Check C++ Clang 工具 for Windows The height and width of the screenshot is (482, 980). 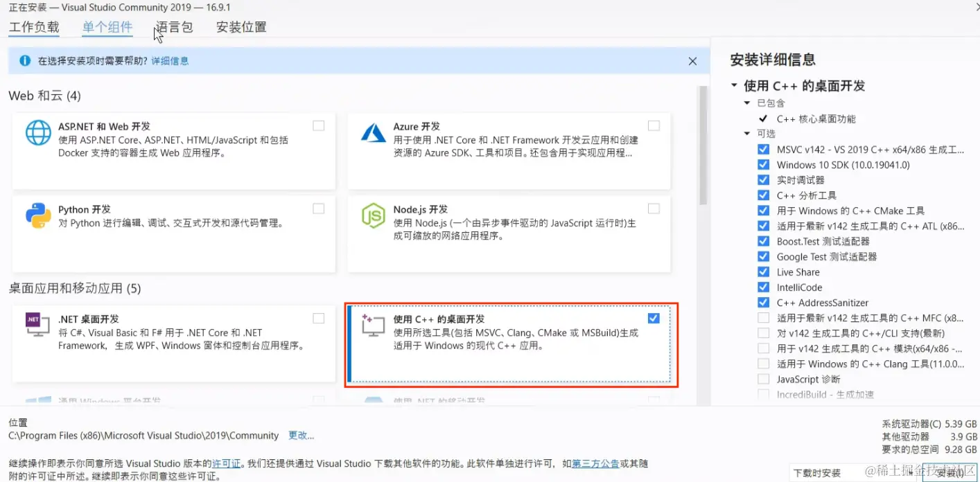pyautogui.click(x=763, y=364)
